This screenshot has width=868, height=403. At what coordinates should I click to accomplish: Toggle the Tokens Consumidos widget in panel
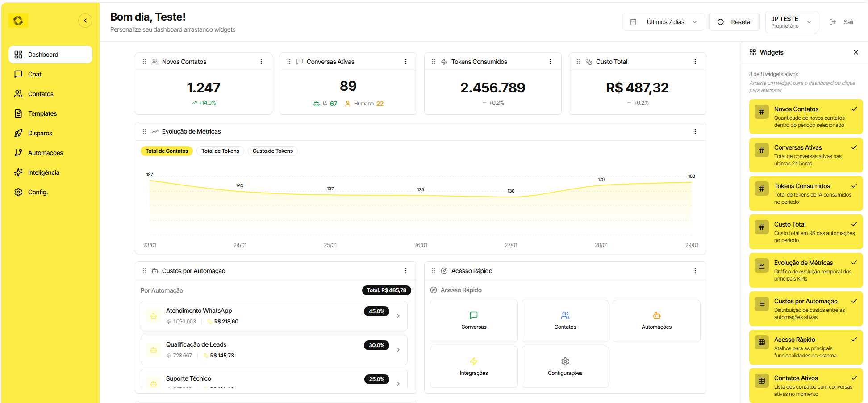pos(806,193)
